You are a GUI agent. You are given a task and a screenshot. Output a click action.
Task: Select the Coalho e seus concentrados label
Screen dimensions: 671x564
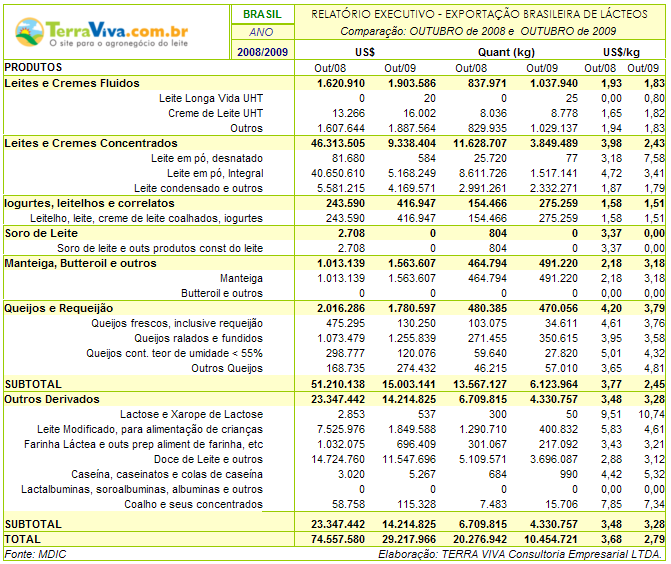click(x=193, y=504)
